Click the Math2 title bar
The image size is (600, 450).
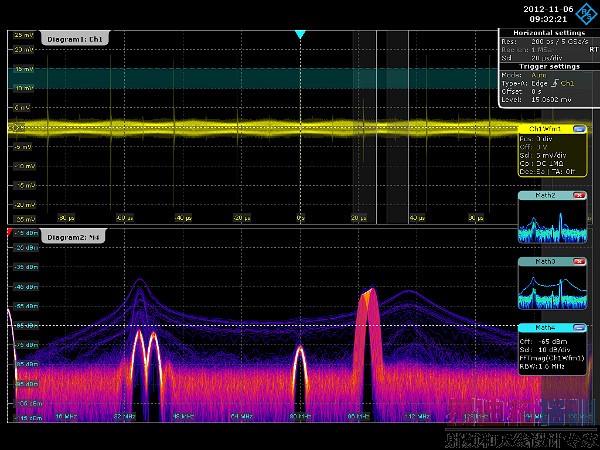(x=552, y=196)
